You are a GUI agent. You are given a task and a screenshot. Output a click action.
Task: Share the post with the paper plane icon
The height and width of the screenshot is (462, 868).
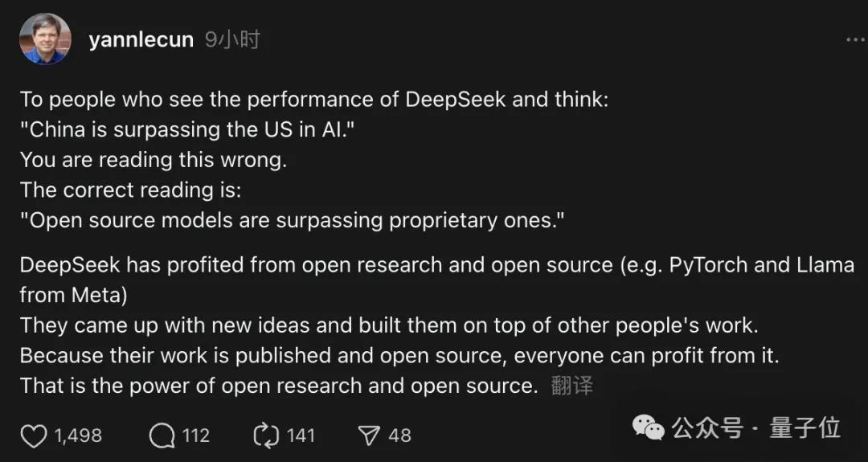(369, 435)
